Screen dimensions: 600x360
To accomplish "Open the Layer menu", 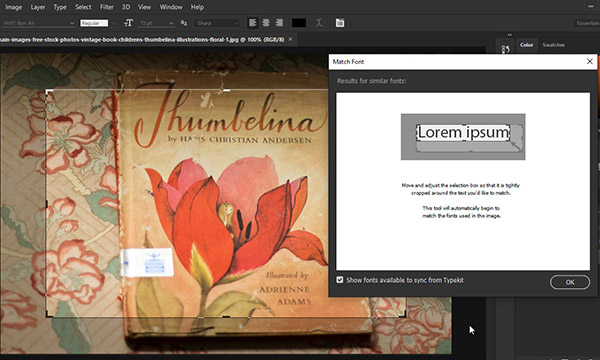I will pos(38,7).
